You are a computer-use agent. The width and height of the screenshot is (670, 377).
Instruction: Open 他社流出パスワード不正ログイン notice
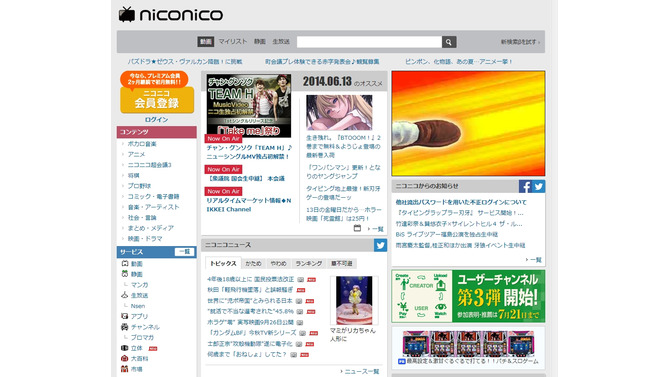pyautogui.click(x=461, y=202)
